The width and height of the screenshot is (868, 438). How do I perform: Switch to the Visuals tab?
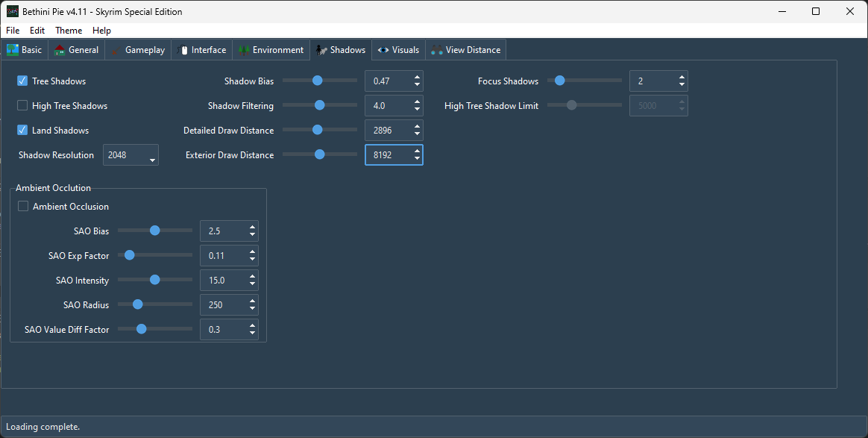[x=398, y=50]
